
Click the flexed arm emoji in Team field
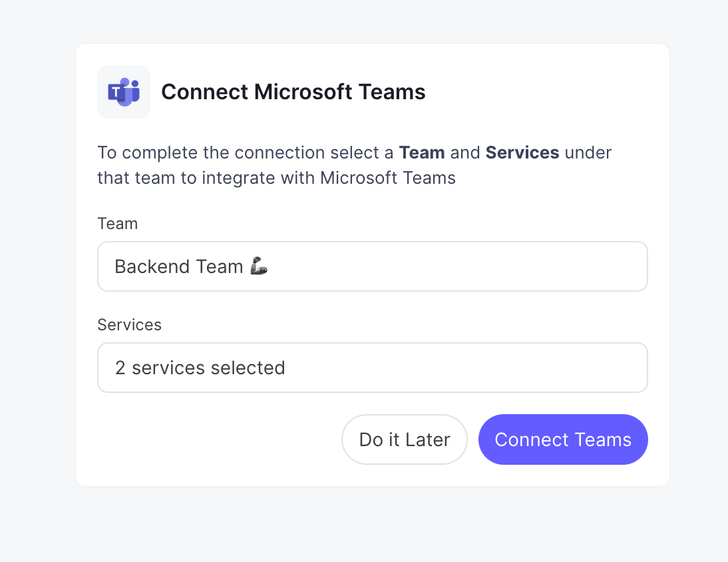tap(259, 266)
